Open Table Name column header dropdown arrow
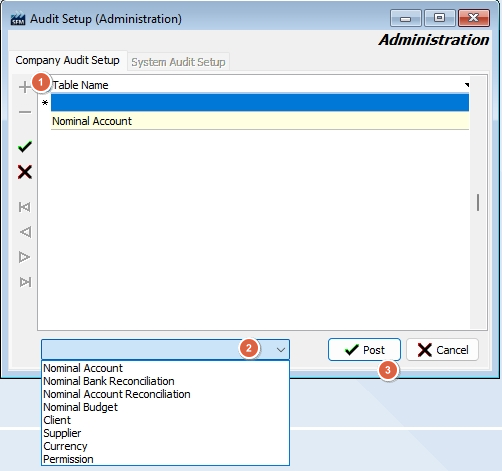 click(467, 85)
